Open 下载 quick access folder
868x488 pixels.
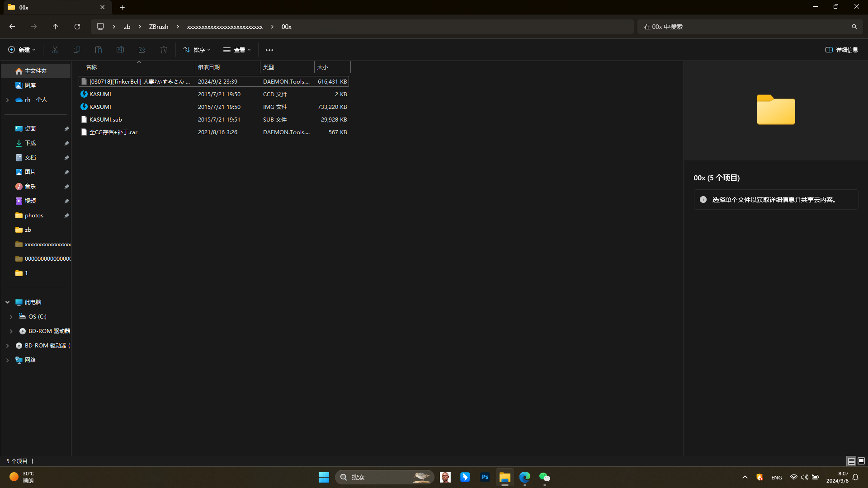click(30, 143)
